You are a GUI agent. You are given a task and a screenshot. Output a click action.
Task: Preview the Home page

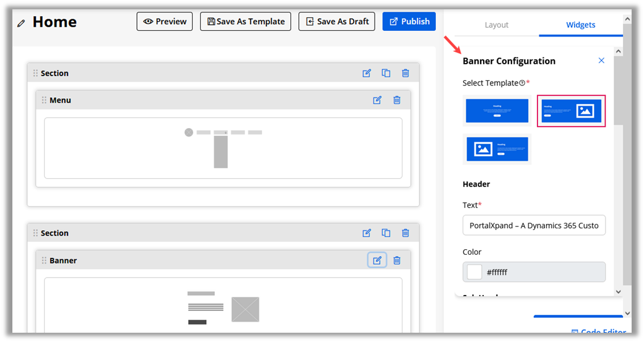coord(165,22)
